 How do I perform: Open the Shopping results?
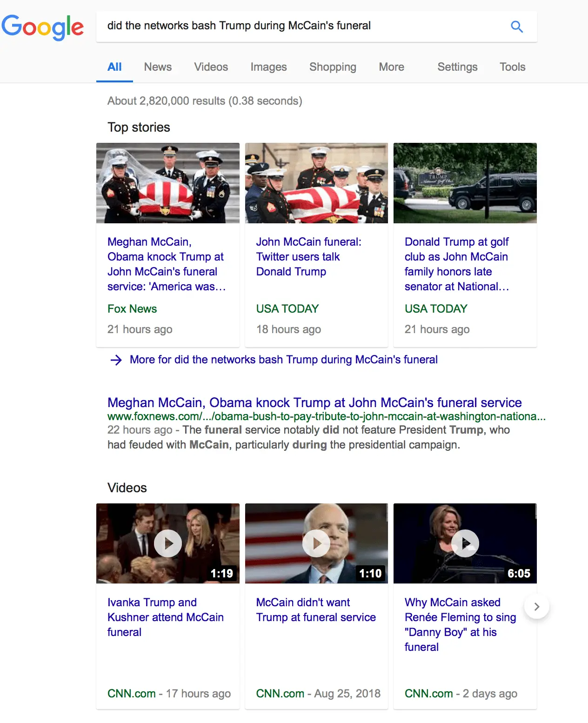[x=332, y=67]
